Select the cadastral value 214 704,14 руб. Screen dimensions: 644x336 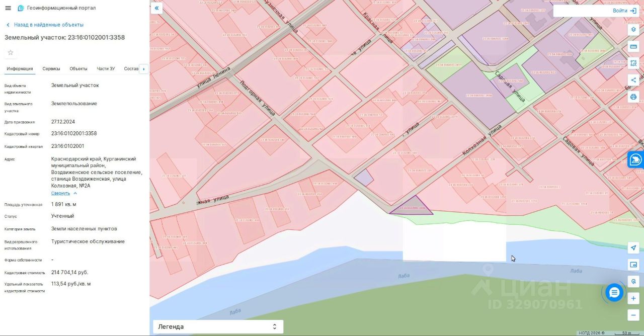tap(69, 273)
